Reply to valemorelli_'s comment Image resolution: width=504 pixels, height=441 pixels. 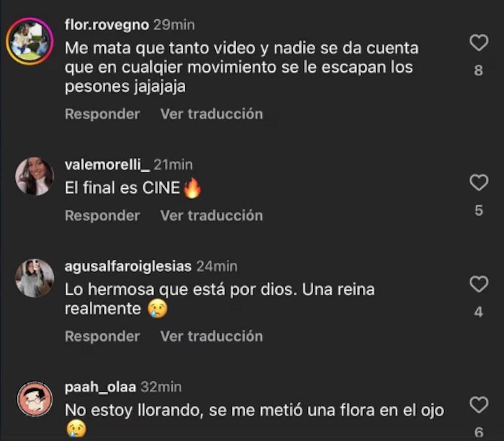tap(102, 216)
